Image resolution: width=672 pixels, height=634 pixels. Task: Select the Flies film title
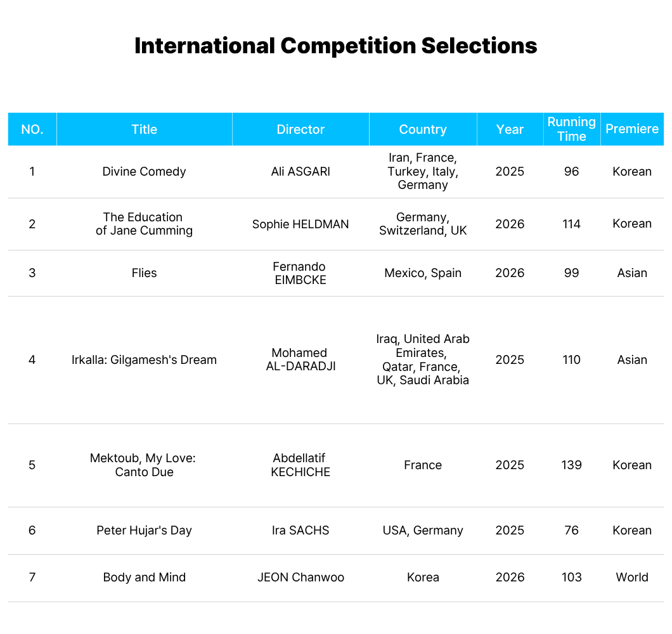click(144, 273)
